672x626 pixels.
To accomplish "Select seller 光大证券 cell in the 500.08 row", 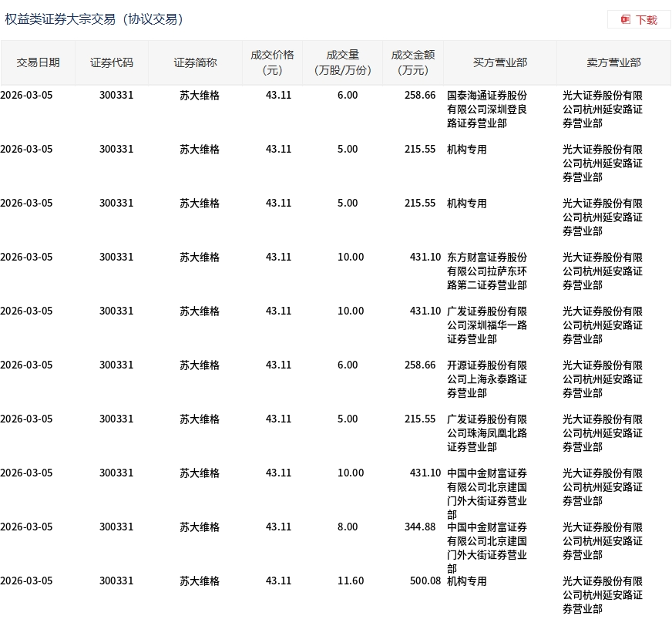I will [603, 594].
